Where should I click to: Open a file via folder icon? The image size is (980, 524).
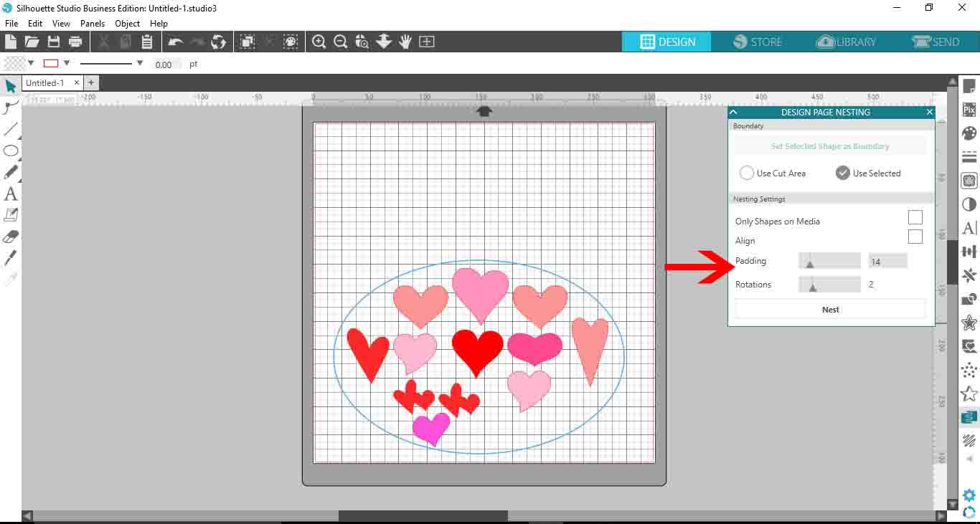pos(32,42)
